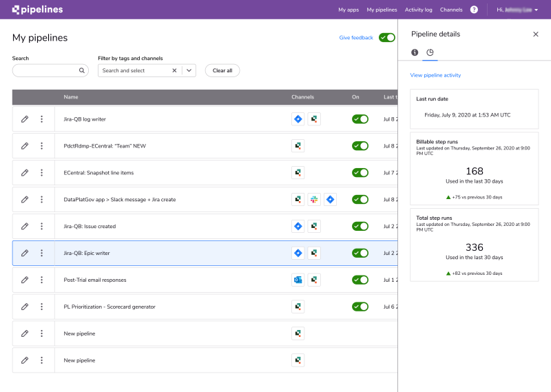This screenshot has width=551, height=392.
Task: Open the Give feedback link
Action: (x=356, y=38)
